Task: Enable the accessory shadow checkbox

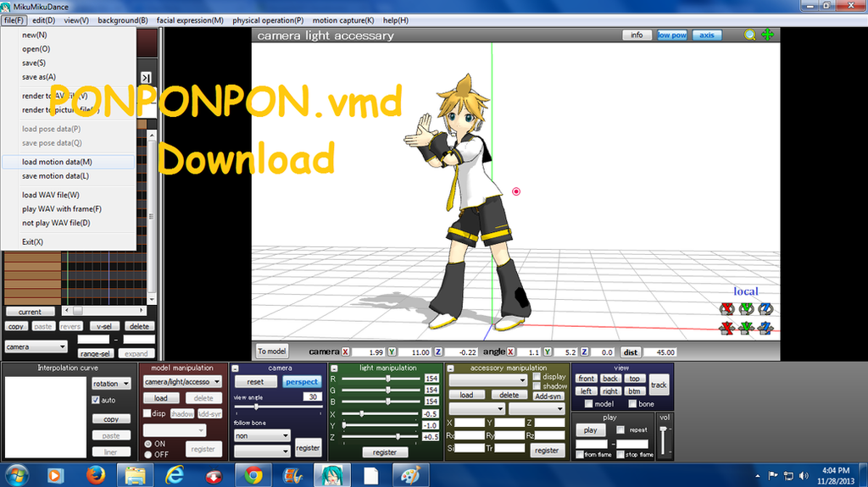Action: coord(537,385)
